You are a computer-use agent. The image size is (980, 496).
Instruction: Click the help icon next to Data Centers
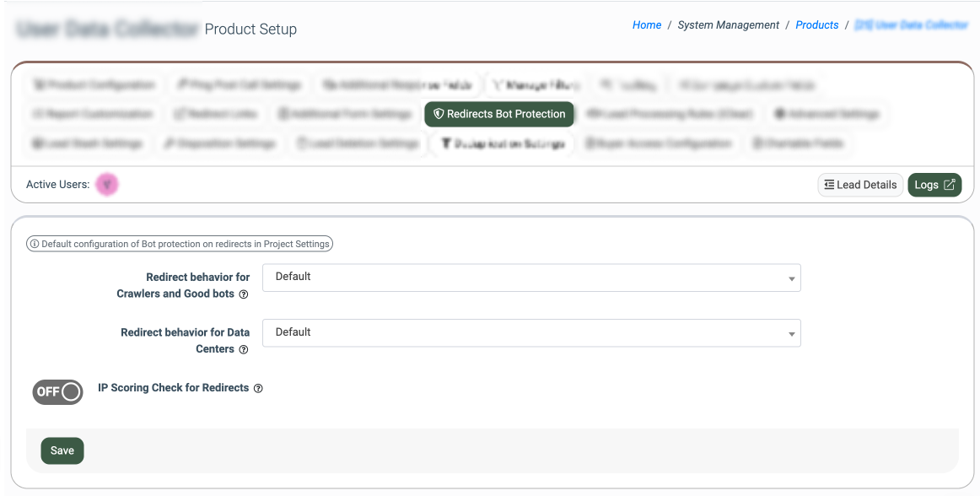tap(244, 349)
